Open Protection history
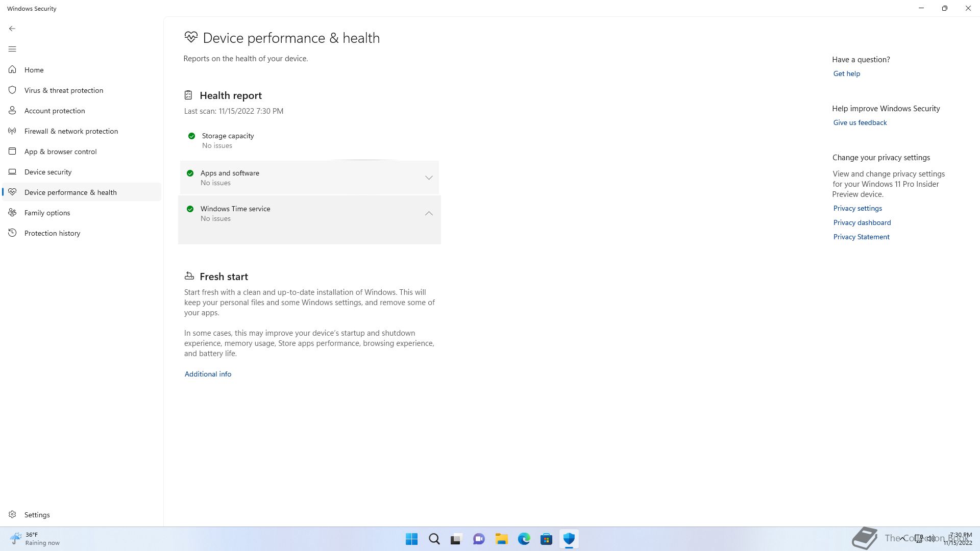 point(82,233)
